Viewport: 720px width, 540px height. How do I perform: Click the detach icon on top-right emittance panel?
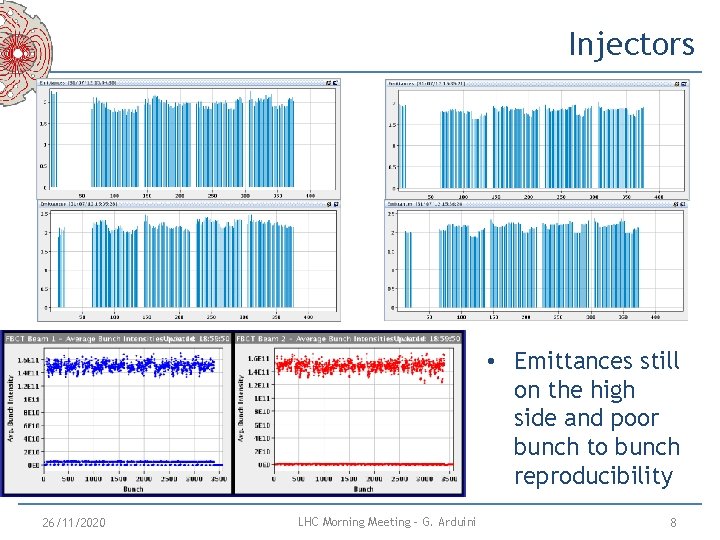tap(677, 84)
